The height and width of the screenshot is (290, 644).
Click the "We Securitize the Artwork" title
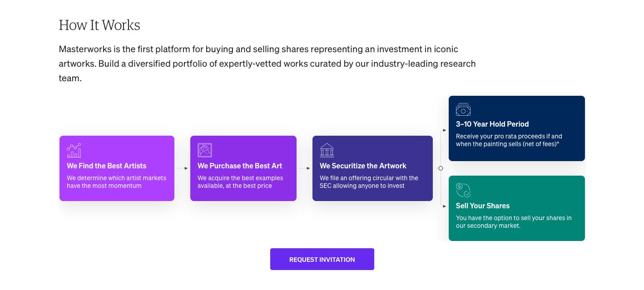tap(363, 166)
